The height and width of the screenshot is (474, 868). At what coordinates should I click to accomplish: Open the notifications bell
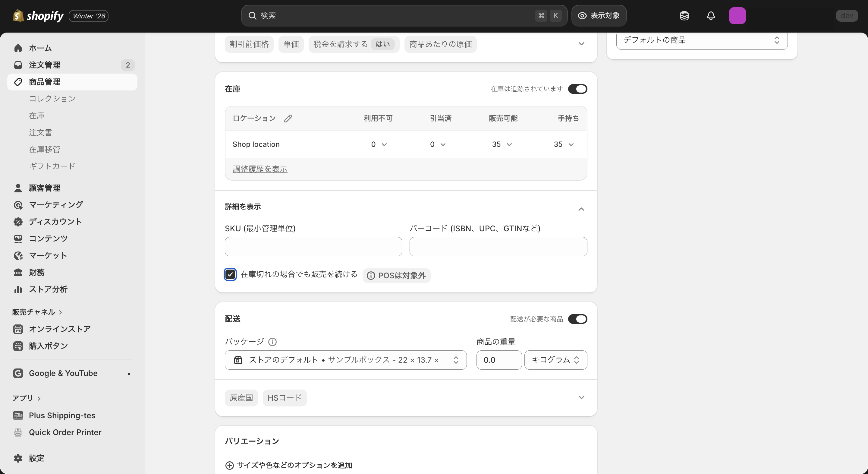[x=711, y=15]
